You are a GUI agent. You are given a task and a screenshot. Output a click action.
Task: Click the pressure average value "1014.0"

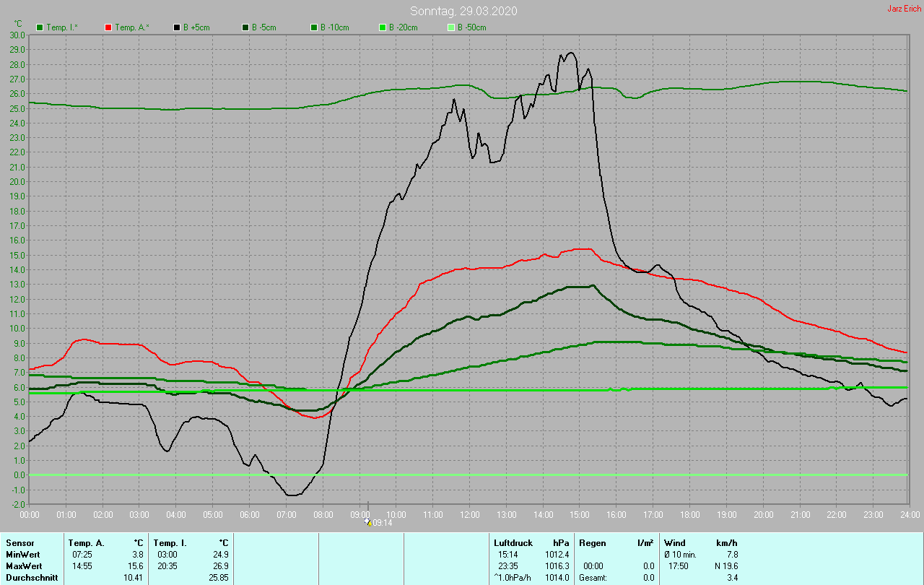pos(557,578)
